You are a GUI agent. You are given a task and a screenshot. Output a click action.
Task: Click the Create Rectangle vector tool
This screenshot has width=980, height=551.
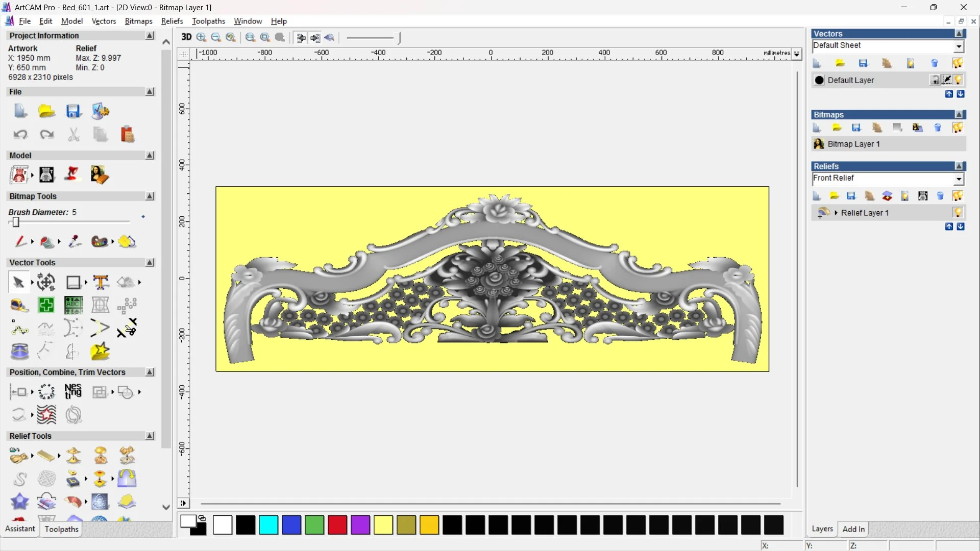[73, 282]
